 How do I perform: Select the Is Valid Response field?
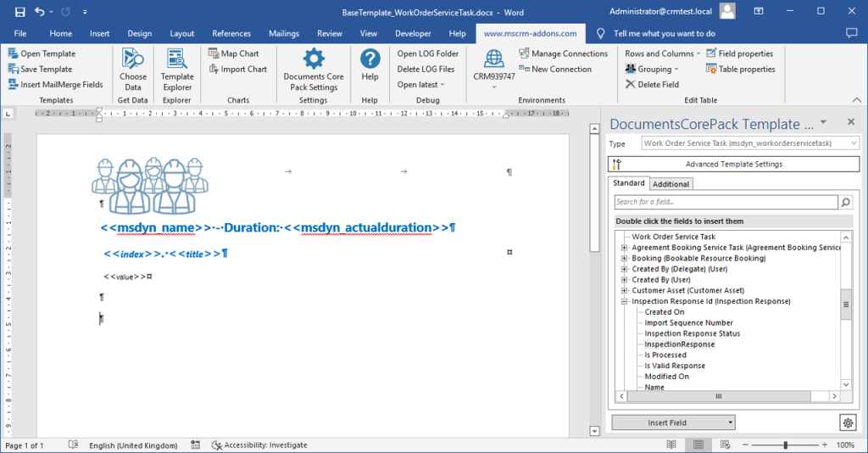[x=674, y=366]
